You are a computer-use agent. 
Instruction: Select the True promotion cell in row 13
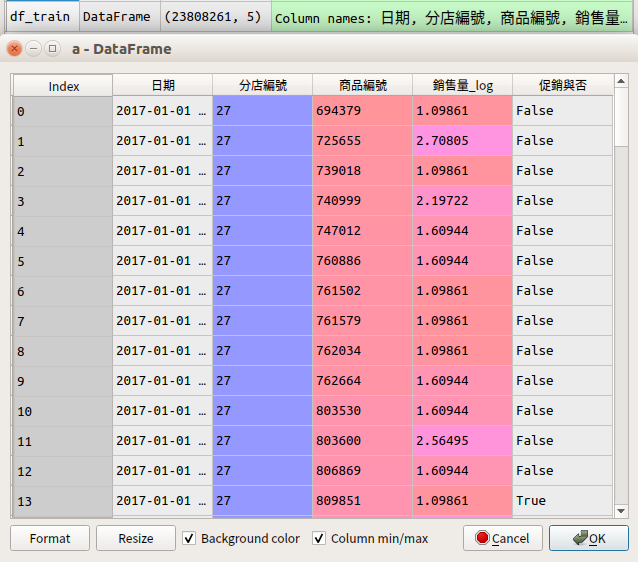(563, 501)
